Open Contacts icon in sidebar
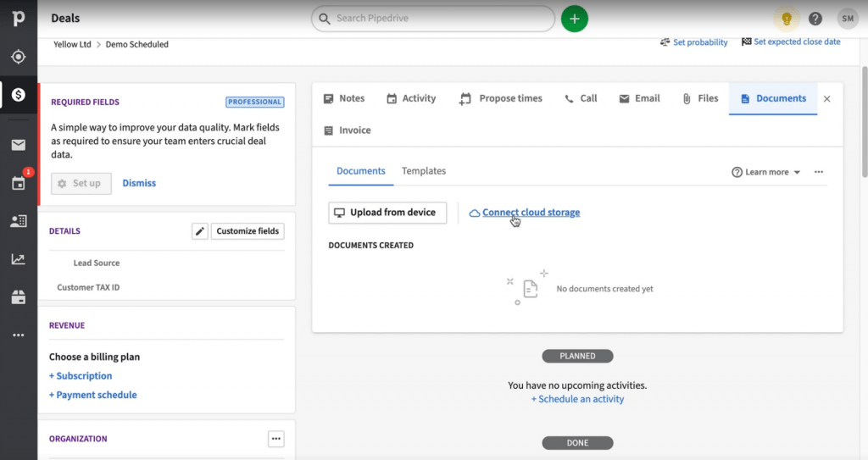The height and width of the screenshot is (460, 868). [x=19, y=221]
